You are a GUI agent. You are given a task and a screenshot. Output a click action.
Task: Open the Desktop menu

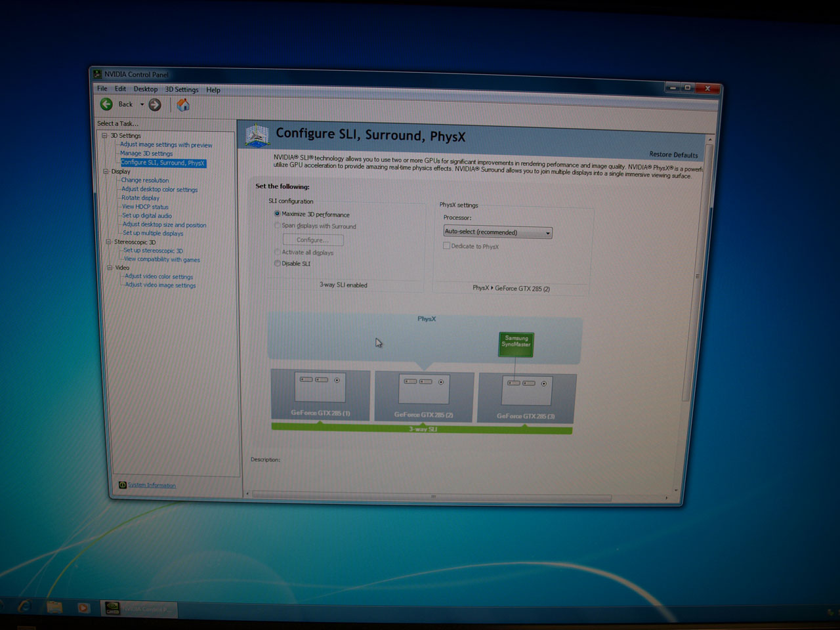(x=146, y=89)
